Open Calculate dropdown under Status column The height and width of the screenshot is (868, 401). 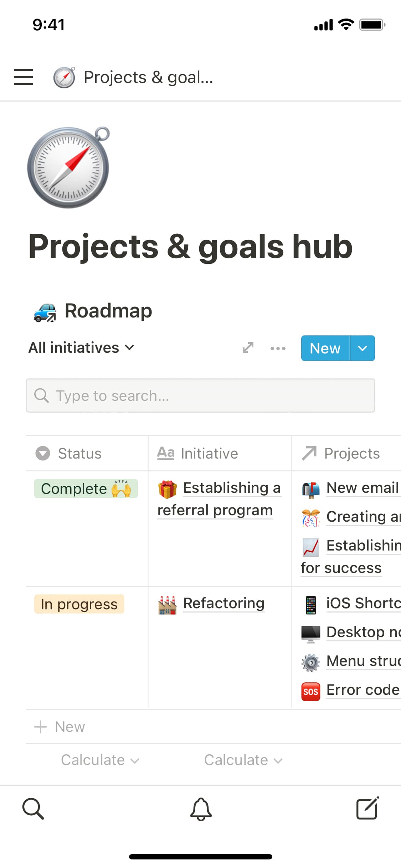pos(100,760)
